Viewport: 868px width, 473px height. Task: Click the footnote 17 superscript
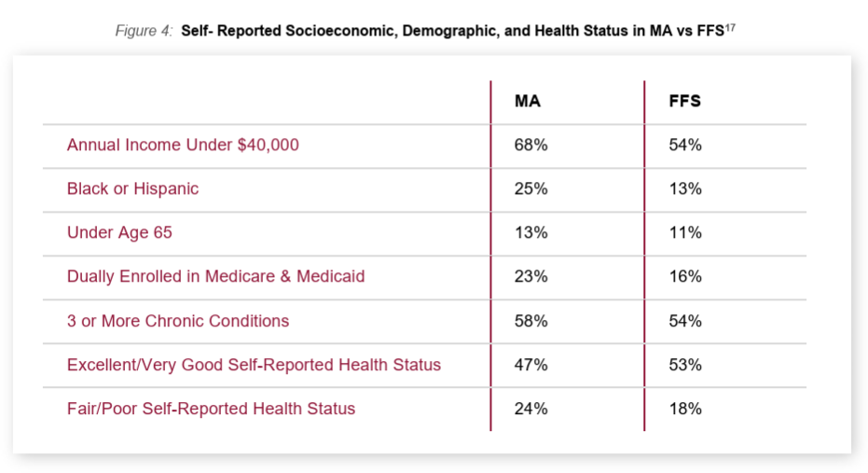pyautogui.click(x=730, y=28)
